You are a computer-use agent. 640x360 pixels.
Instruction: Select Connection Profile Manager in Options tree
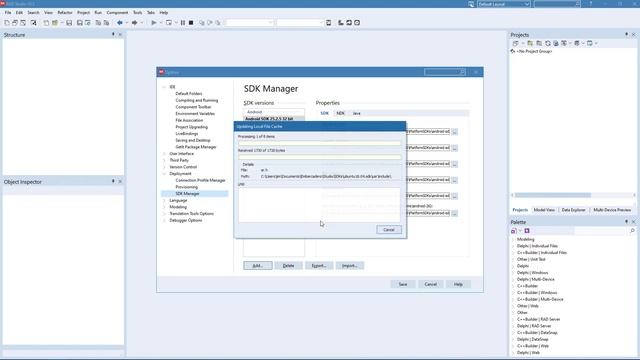tap(200, 180)
